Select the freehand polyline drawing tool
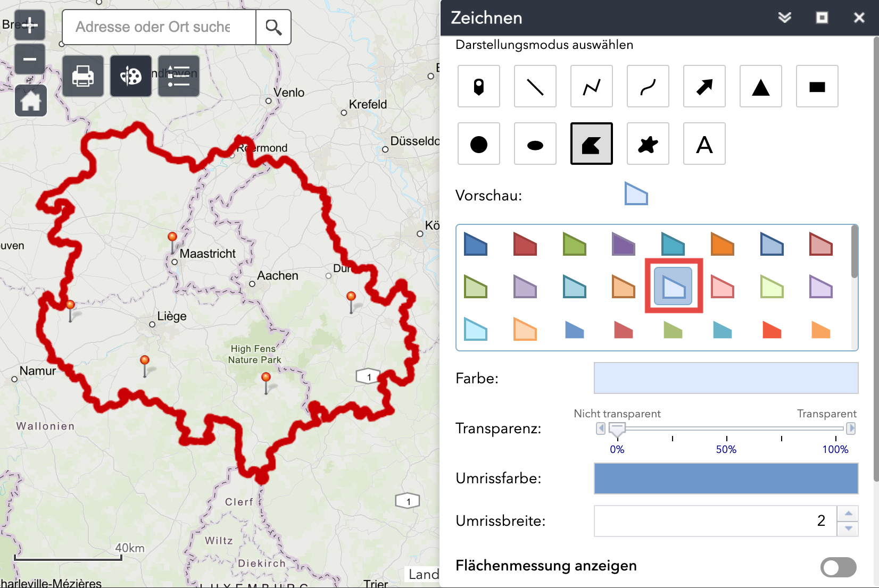The height and width of the screenshot is (588, 879). click(648, 87)
